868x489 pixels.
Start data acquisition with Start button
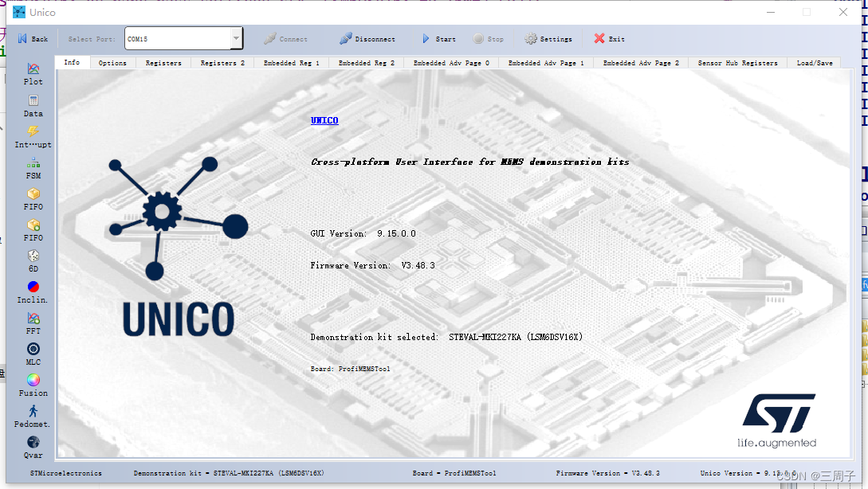[x=438, y=39]
